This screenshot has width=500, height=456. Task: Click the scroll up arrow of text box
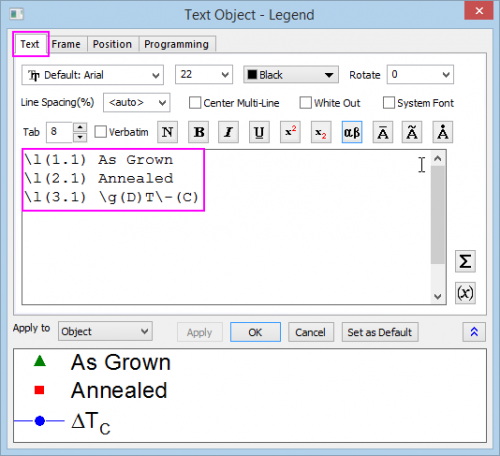[438, 159]
